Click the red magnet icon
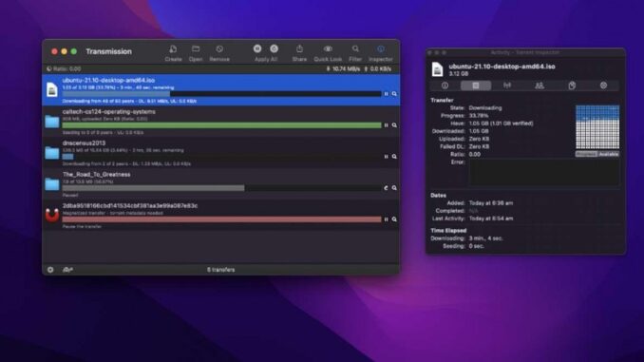 (52, 215)
